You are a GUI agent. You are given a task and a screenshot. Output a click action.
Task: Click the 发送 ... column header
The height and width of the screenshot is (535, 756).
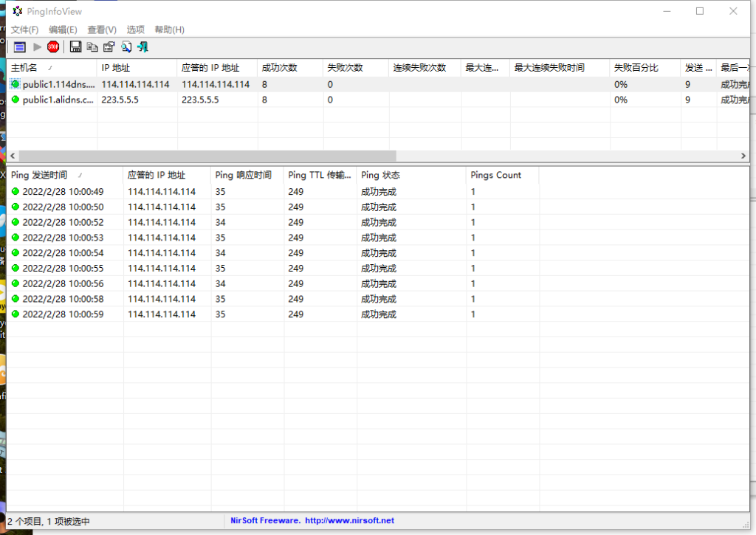pyautogui.click(x=698, y=68)
